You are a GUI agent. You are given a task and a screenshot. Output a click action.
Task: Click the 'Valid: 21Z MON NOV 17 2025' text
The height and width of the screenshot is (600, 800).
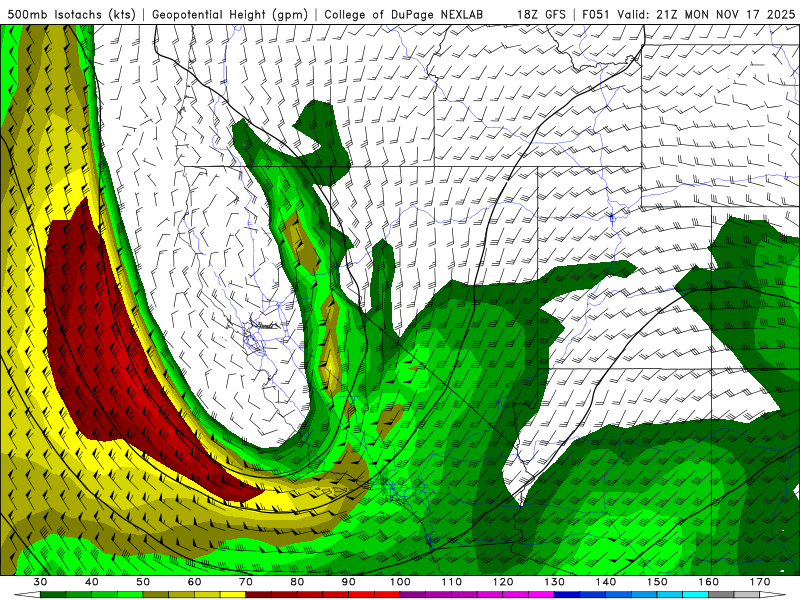click(706, 15)
